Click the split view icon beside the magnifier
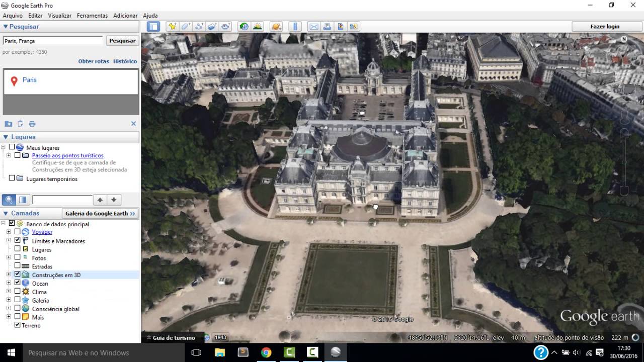644x362 pixels. pyautogui.click(x=23, y=200)
